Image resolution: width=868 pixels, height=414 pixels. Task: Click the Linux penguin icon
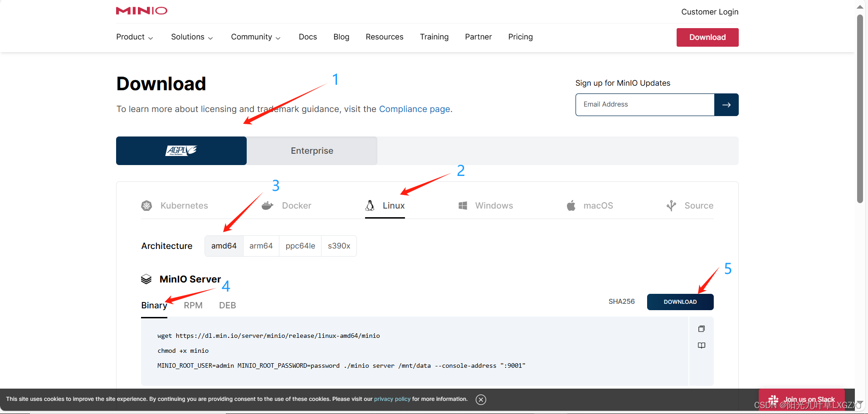[x=370, y=205]
